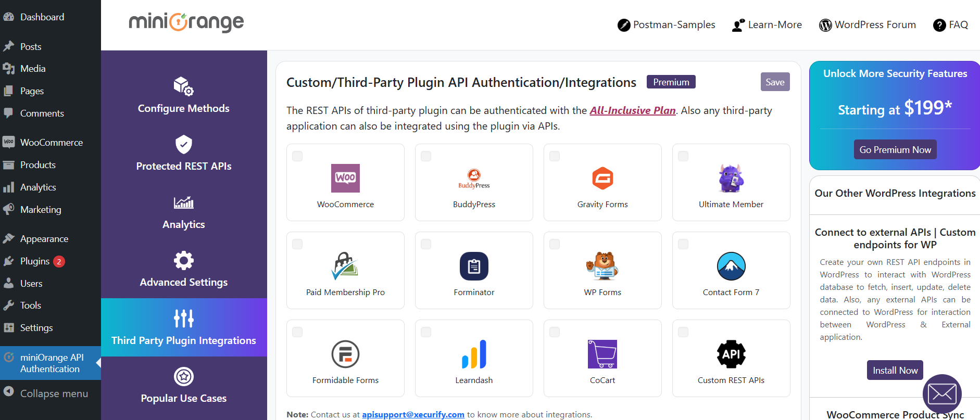
Task: Enable the Ultimate Member integration checkbox
Action: tap(683, 156)
